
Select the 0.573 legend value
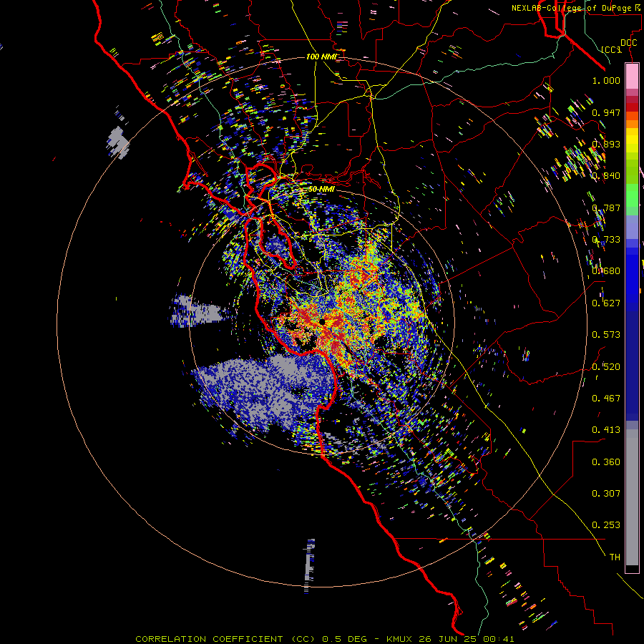pos(606,335)
